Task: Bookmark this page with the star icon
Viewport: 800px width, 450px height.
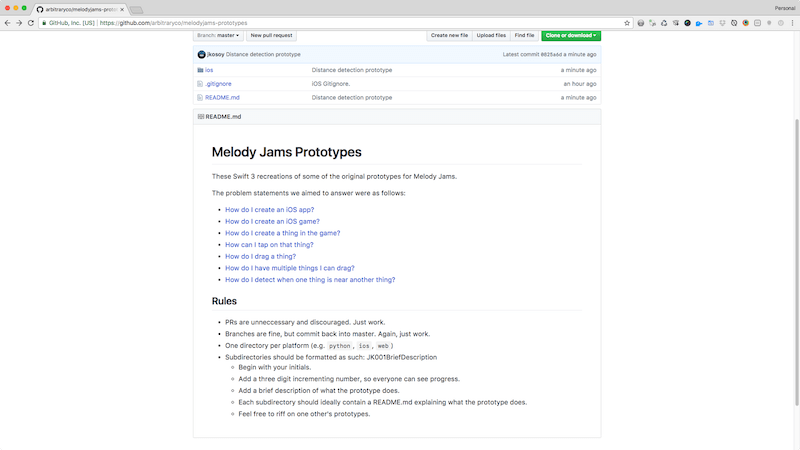Action: click(627, 22)
